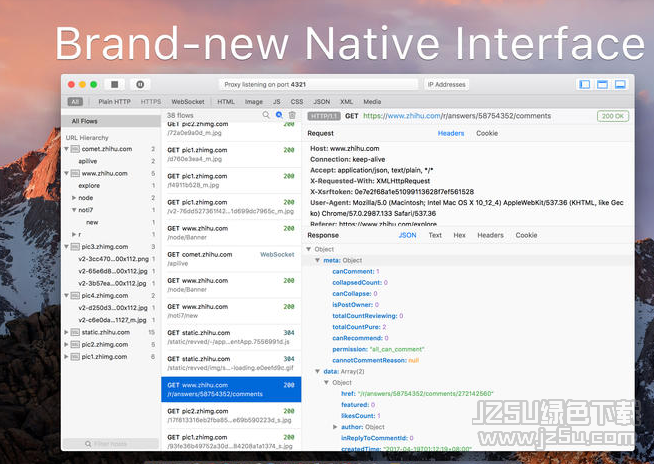Select v2-d250d3...00x112.jpg in tree
This screenshot has width=654, height=464.
pos(113,308)
